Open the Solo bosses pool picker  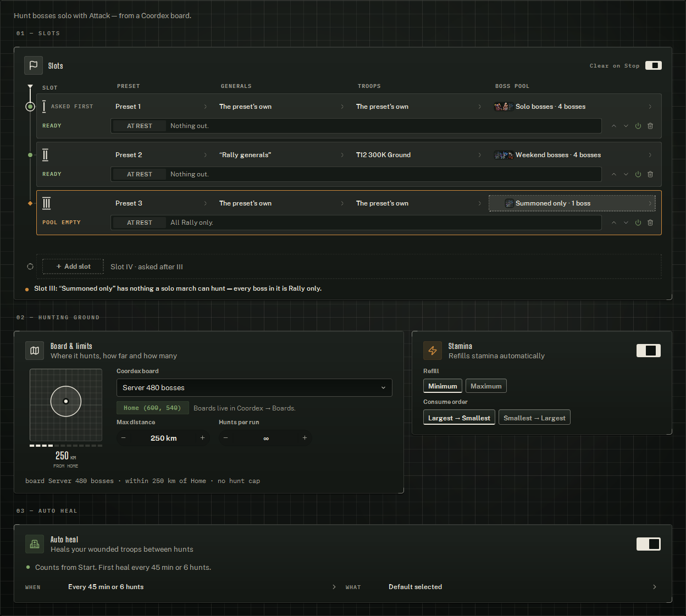(x=572, y=107)
